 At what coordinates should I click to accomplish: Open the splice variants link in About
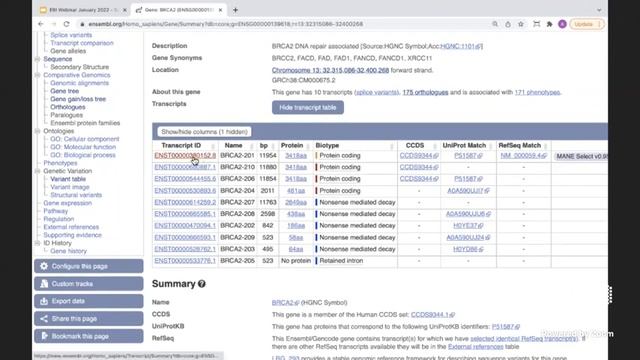(376, 92)
